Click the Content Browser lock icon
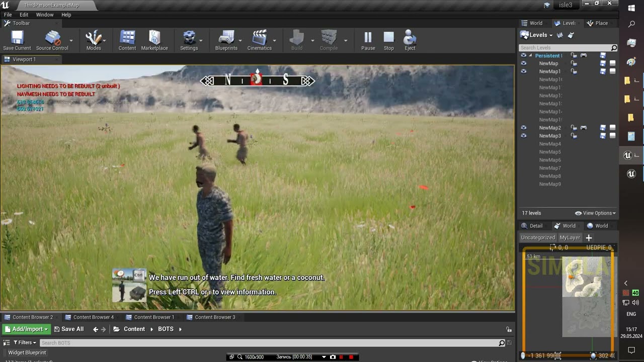Viewport: 644px width, 362px height. (509, 329)
